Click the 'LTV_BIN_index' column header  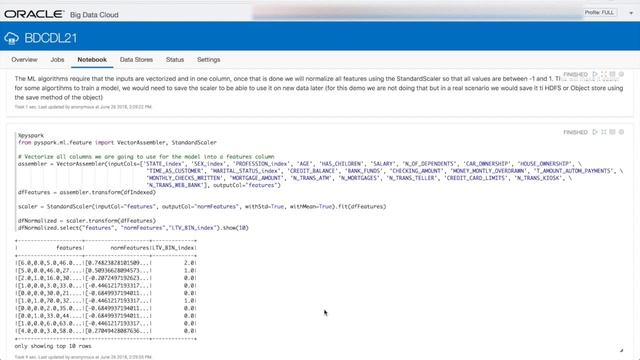(x=174, y=248)
